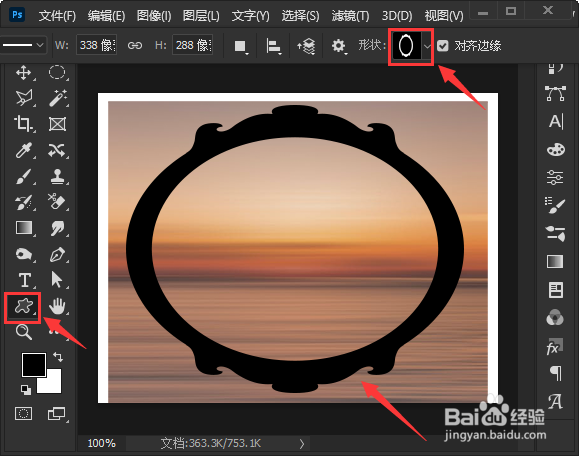Open the Brush Settings panel
Screen dimensions: 579x456
(x=555, y=205)
